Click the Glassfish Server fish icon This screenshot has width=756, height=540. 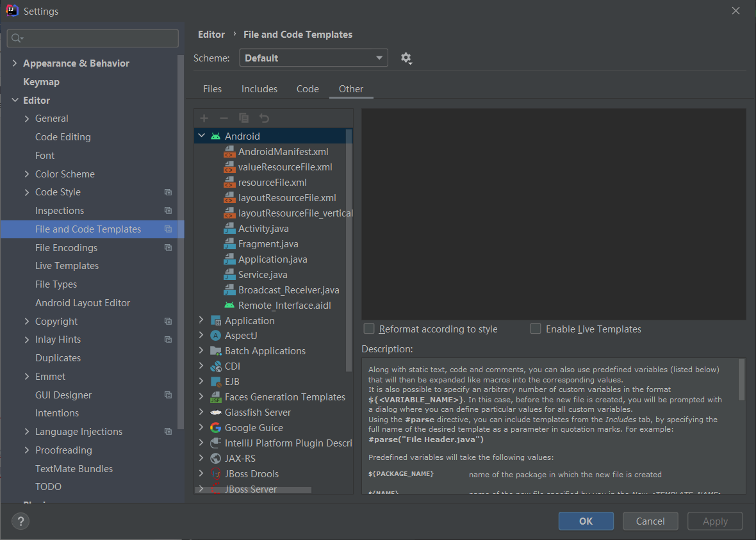click(215, 413)
